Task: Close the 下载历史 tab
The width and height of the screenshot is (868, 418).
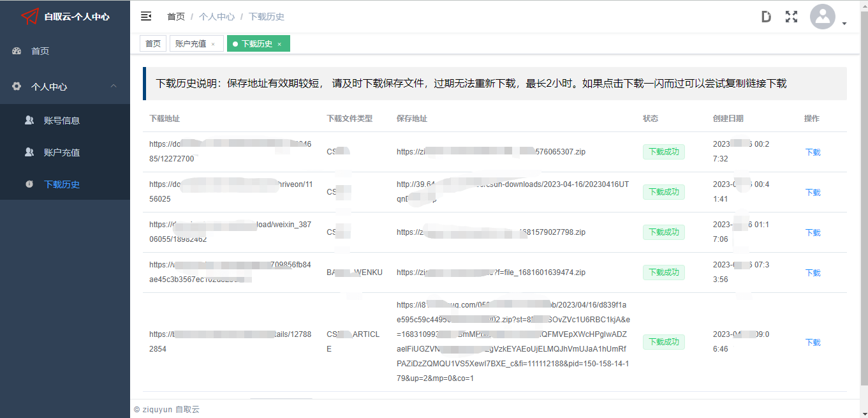Action: pos(279,44)
